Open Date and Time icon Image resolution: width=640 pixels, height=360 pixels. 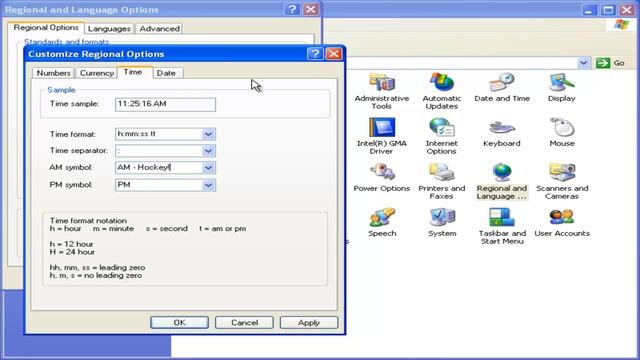pos(502,83)
